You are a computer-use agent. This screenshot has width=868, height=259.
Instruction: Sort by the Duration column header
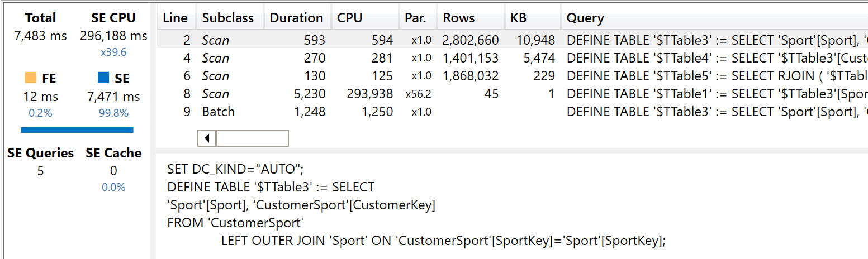point(297,18)
